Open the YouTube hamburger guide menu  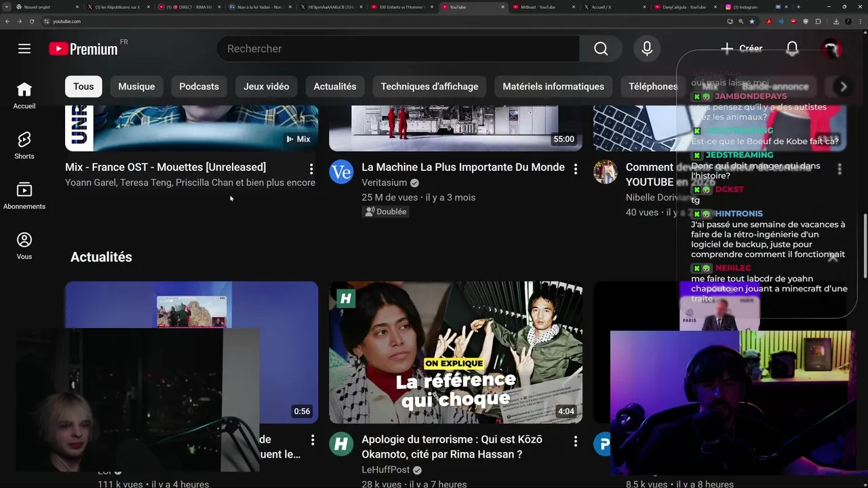pos(24,49)
